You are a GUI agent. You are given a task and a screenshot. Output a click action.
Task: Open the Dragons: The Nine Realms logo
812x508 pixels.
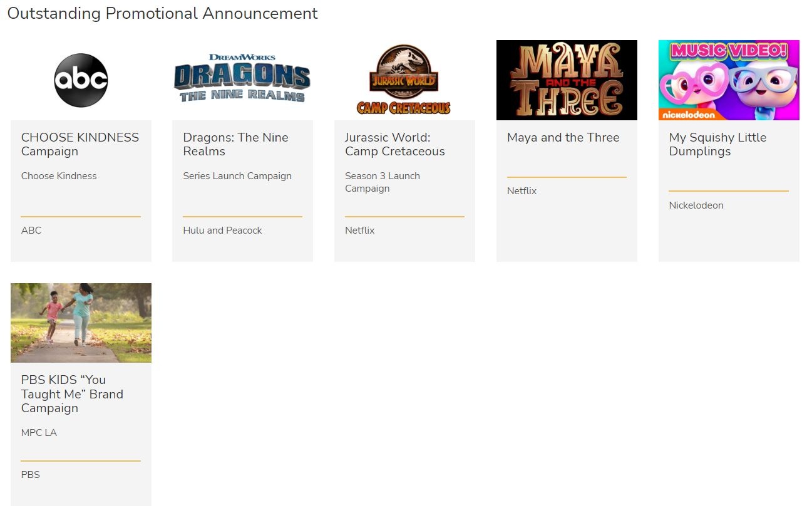click(x=242, y=79)
